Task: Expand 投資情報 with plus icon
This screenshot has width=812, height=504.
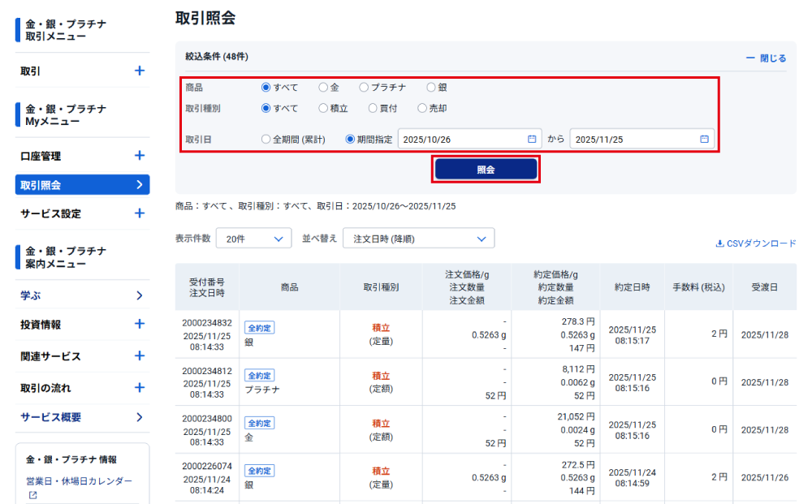Action: click(139, 324)
